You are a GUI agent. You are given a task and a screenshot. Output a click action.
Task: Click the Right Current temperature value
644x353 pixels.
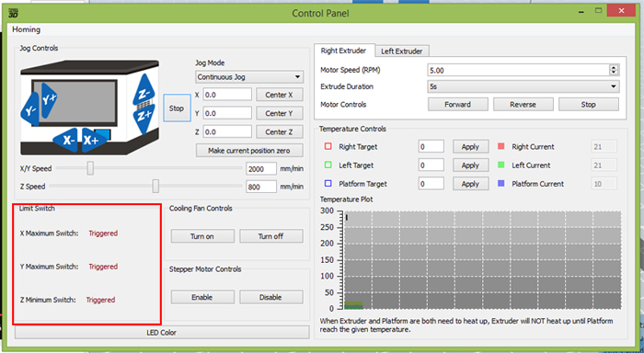[604, 146]
